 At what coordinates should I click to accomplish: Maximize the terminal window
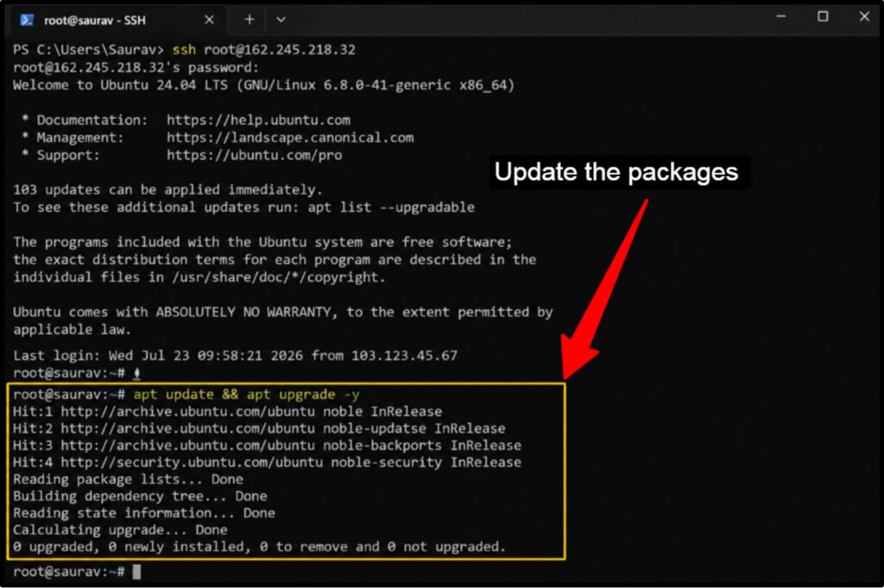click(823, 16)
